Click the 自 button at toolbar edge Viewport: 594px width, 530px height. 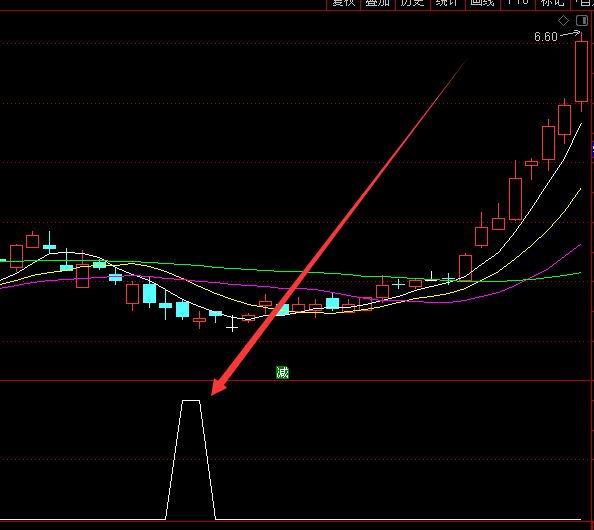(583, 4)
